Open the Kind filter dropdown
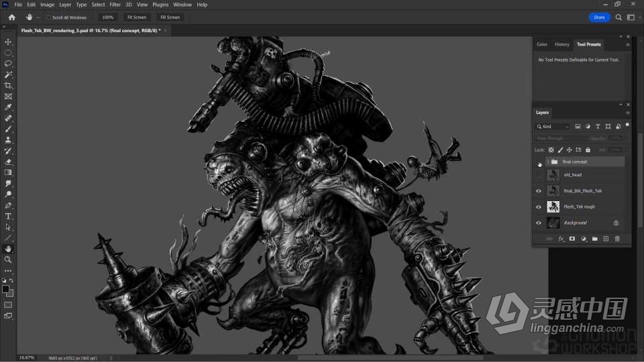The image size is (644, 362). tap(553, 127)
